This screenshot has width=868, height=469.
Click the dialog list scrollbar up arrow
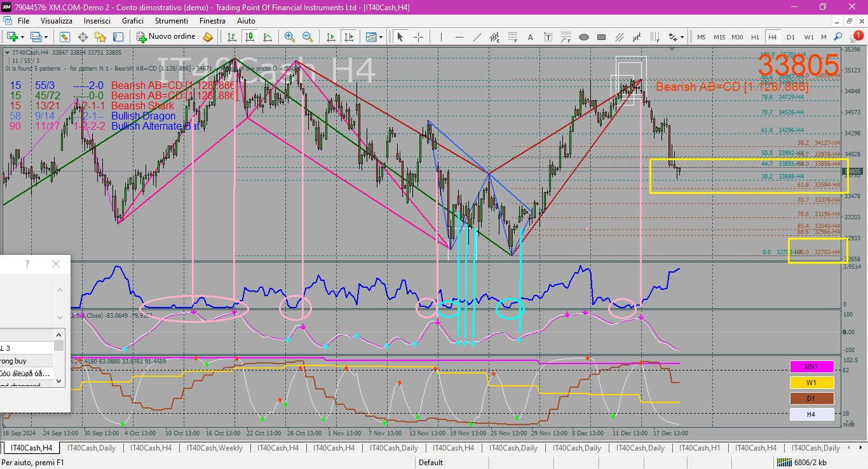[x=58, y=335]
